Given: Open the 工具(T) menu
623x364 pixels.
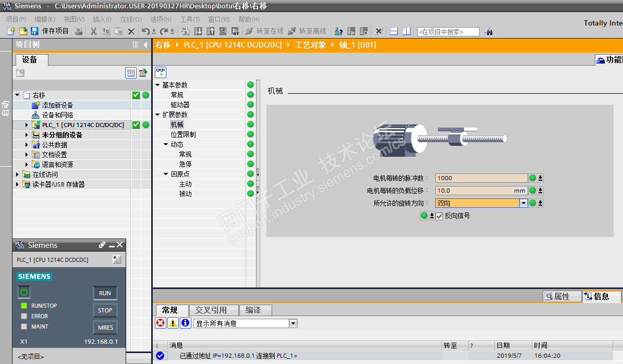Looking at the screenshot, I should (190, 19).
